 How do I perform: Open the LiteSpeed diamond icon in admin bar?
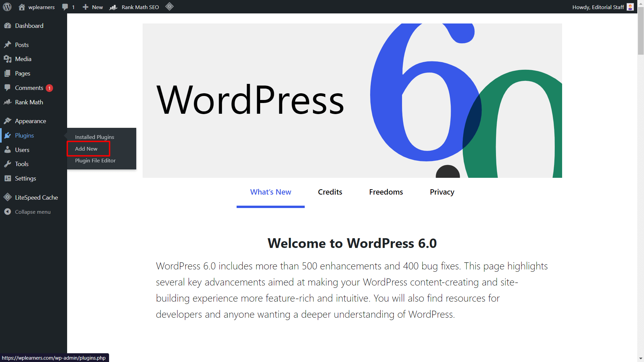(x=169, y=6)
